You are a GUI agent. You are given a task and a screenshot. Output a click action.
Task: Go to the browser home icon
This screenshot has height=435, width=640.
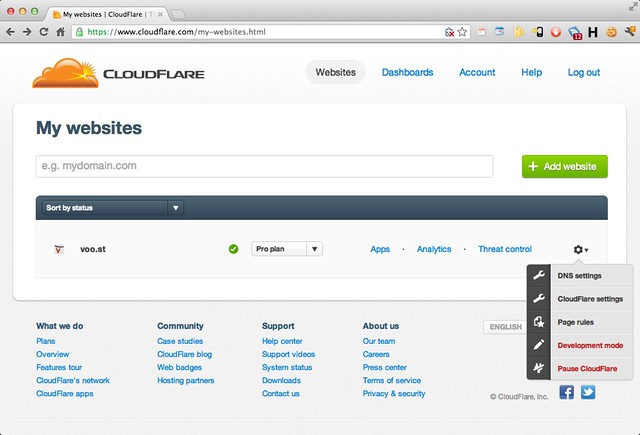point(60,32)
